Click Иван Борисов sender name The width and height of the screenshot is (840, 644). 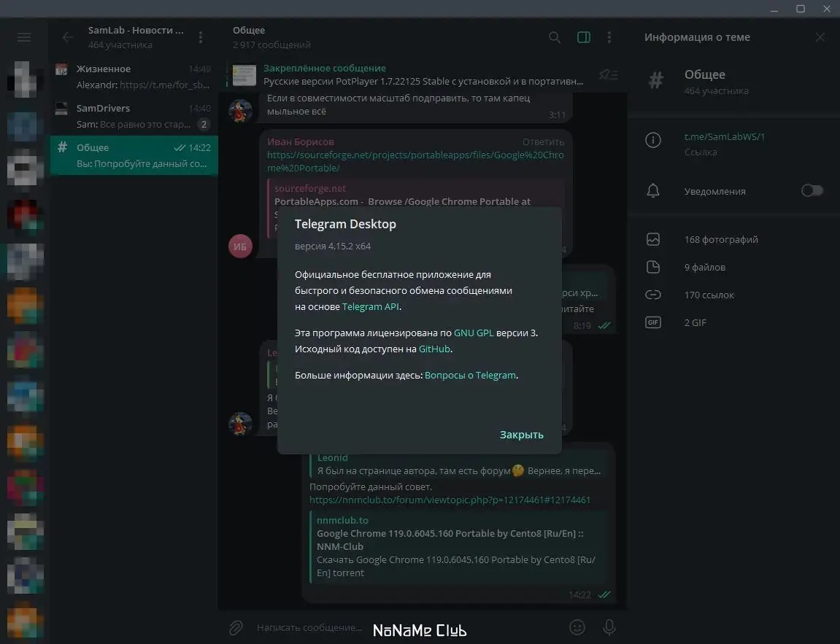point(301,142)
